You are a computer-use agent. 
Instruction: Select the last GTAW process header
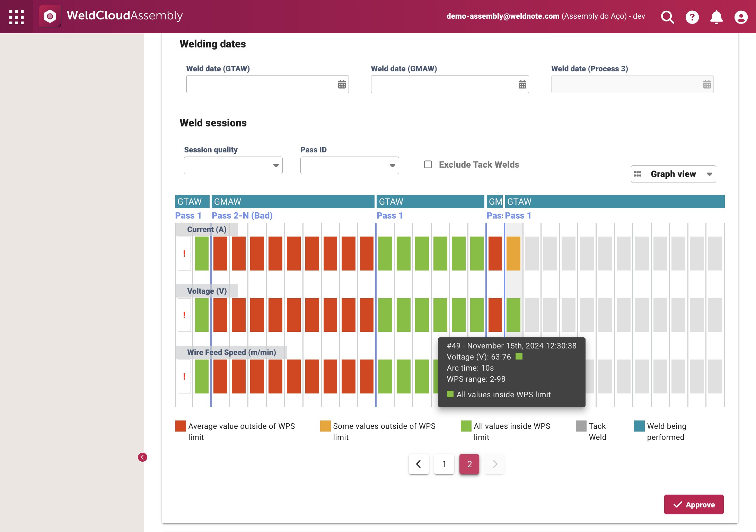tap(615, 202)
